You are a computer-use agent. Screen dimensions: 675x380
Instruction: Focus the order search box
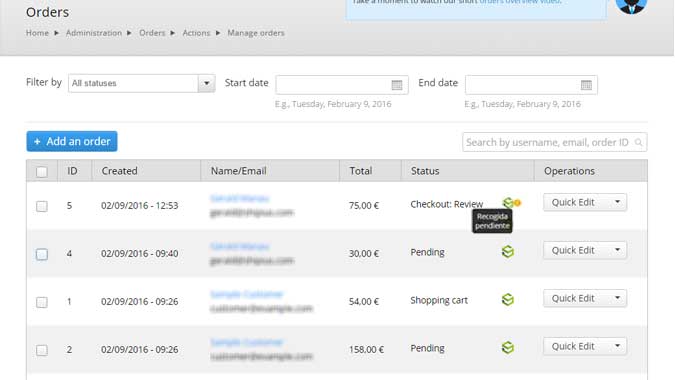pos(554,142)
